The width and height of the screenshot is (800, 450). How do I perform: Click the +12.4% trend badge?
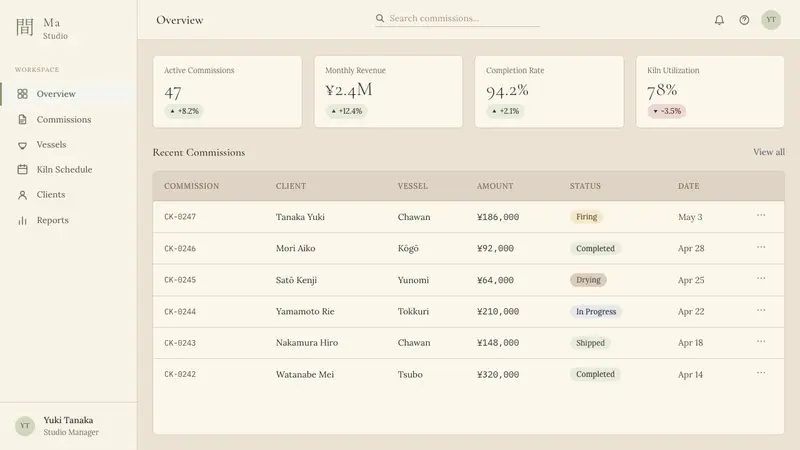(x=346, y=111)
